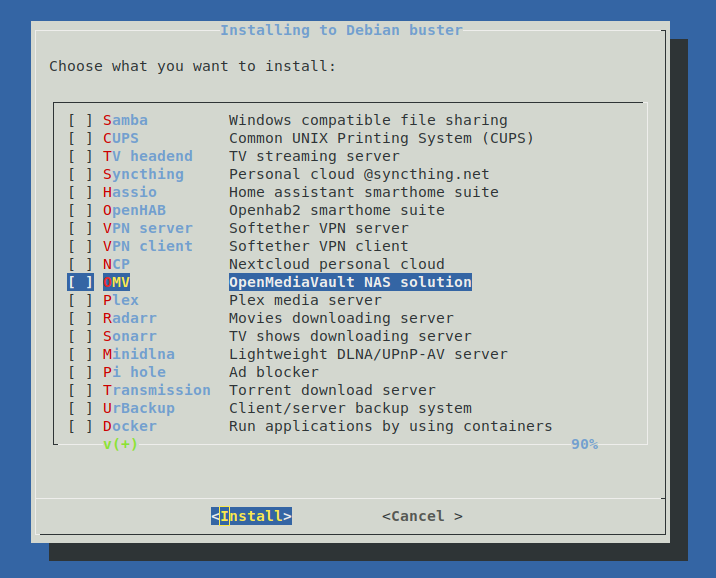Click the Cancel button

422,516
